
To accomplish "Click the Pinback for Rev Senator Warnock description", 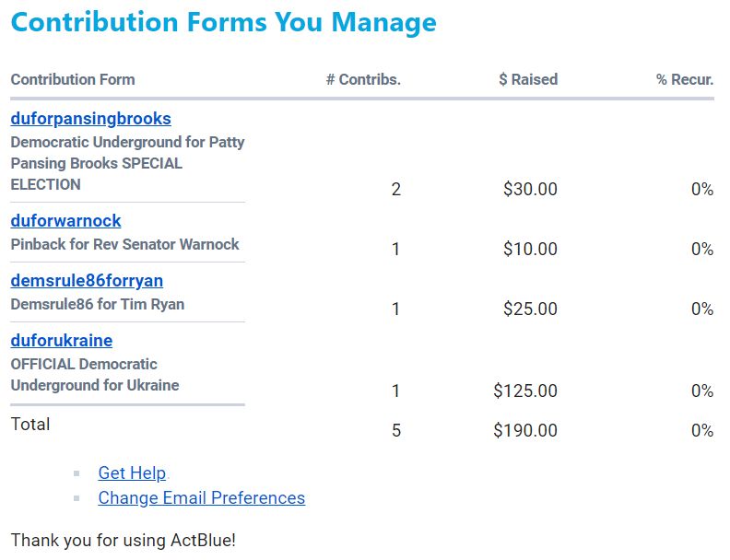I will click(x=124, y=244).
